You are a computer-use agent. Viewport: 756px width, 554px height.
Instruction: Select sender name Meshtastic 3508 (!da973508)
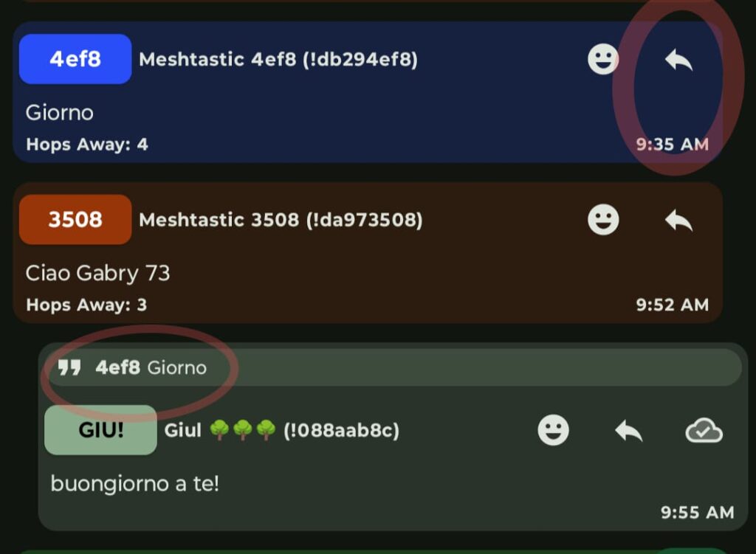tap(281, 220)
